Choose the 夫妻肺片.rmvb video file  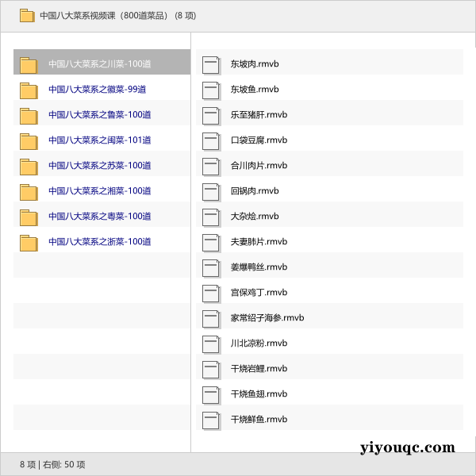click(x=259, y=242)
